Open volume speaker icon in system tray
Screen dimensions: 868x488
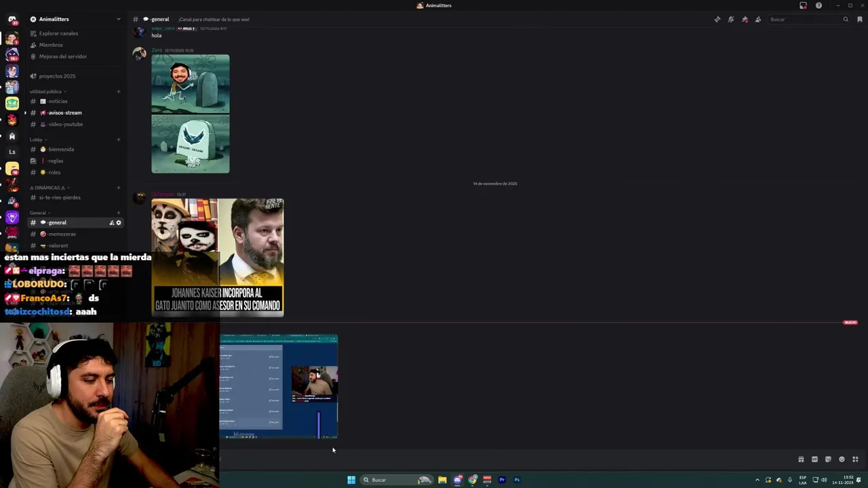coord(824,480)
